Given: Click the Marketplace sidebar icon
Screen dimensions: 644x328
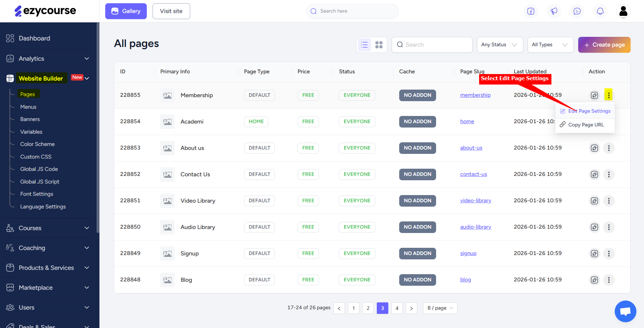Looking at the screenshot, I should 10,288.
